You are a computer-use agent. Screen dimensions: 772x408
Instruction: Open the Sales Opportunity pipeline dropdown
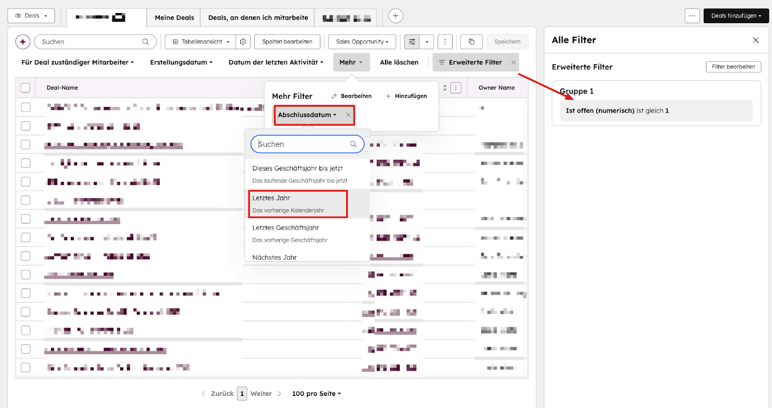(x=363, y=42)
